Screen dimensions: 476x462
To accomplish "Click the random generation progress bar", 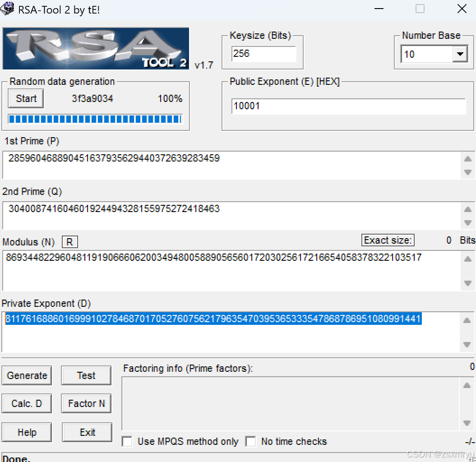I will point(95,119).
